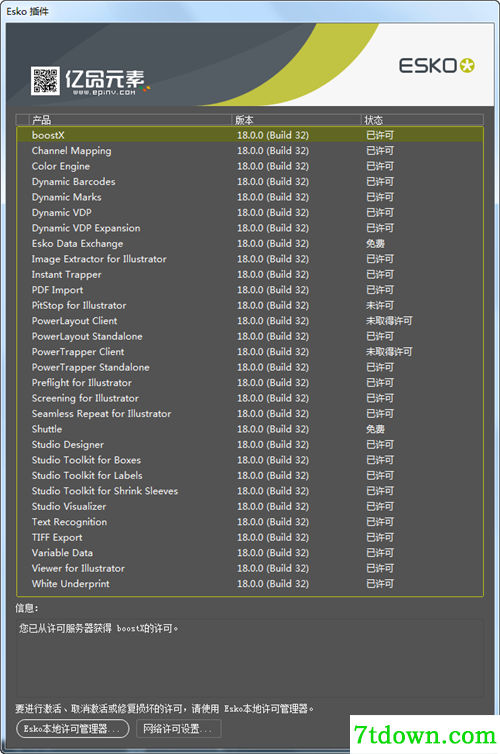The width and height of the screenshot is (500, 754).
Task: Sort by the 状态 column header
Action: click(x=422, y=120)
